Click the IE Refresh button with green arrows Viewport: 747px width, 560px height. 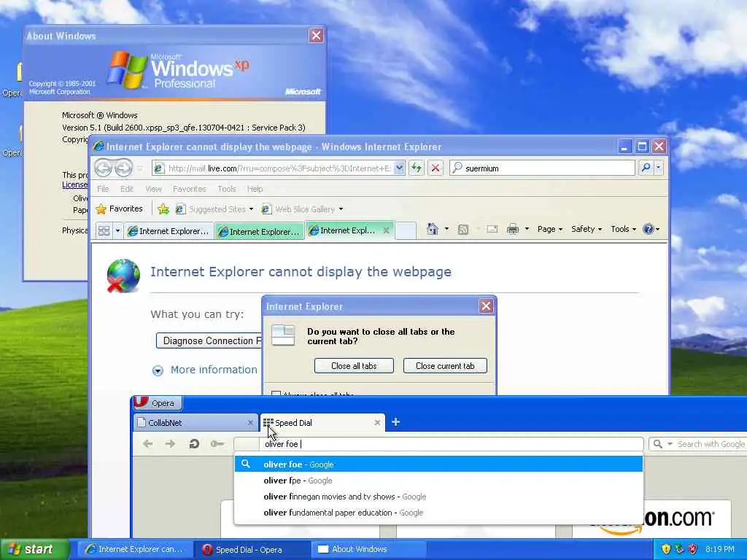(416, 168)
